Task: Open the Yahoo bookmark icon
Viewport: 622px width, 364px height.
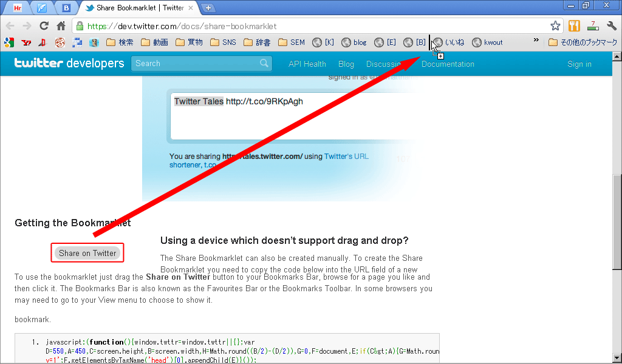Action: (27, 42)
